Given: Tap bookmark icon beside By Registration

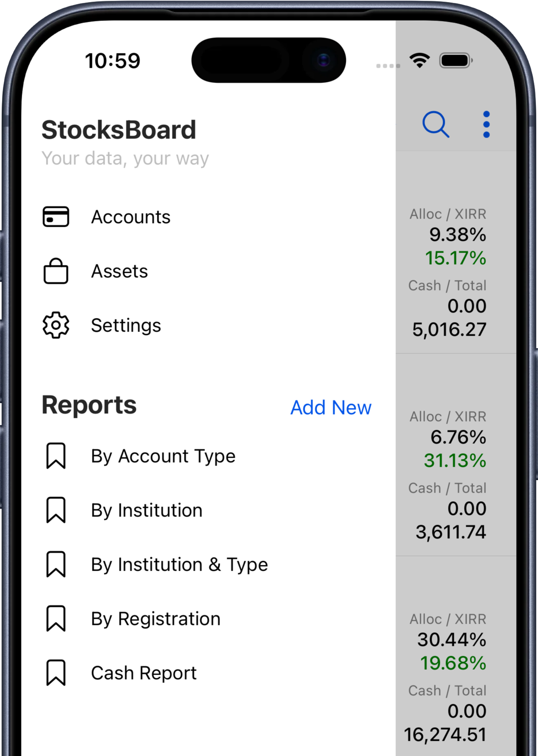Looking at the screenshot, I should pyautogui.click(x=56, y=618).
